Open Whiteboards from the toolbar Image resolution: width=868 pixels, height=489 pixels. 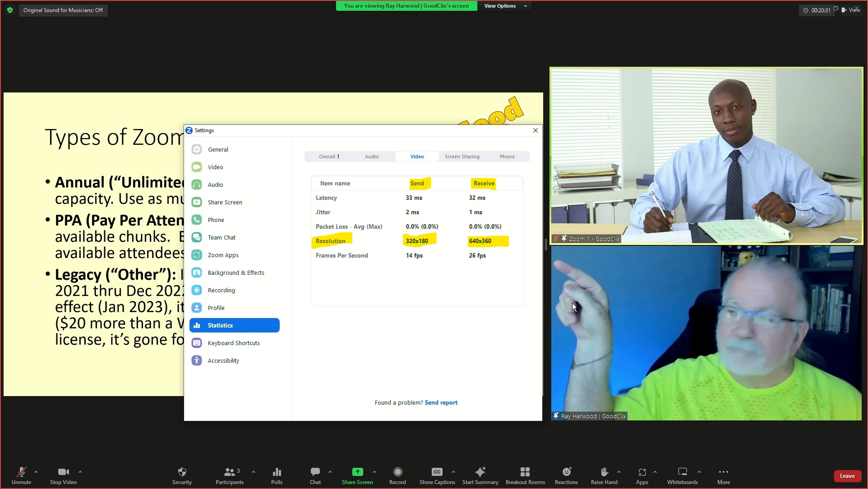coord(682,472)
